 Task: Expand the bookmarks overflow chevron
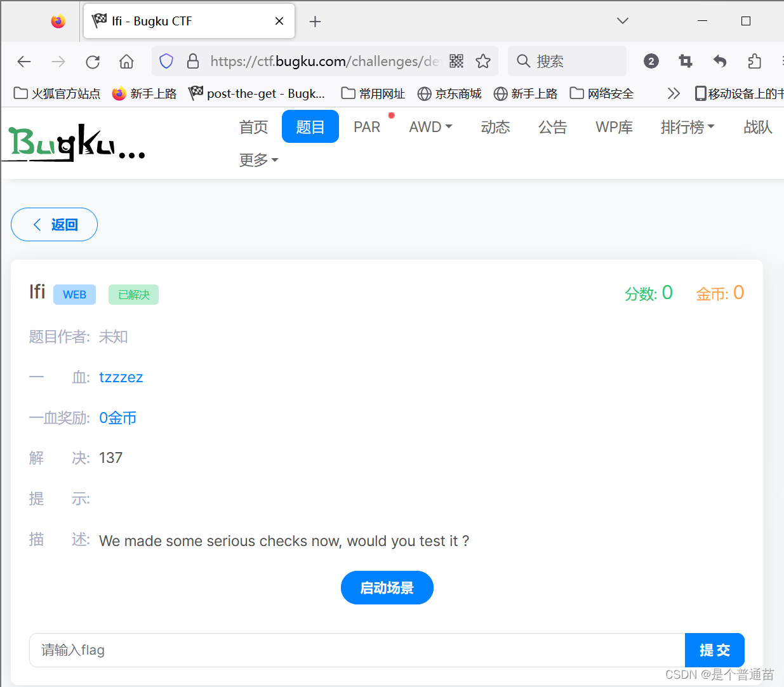673,93
